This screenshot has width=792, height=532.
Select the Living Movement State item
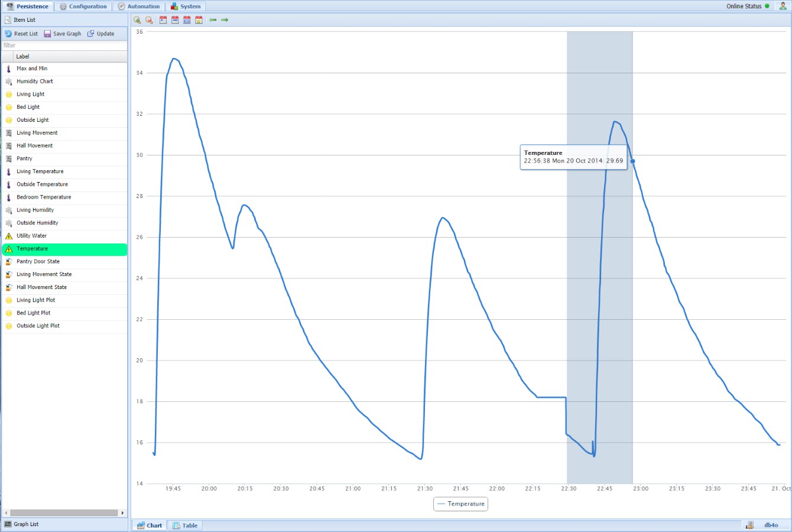click(64, 274)
